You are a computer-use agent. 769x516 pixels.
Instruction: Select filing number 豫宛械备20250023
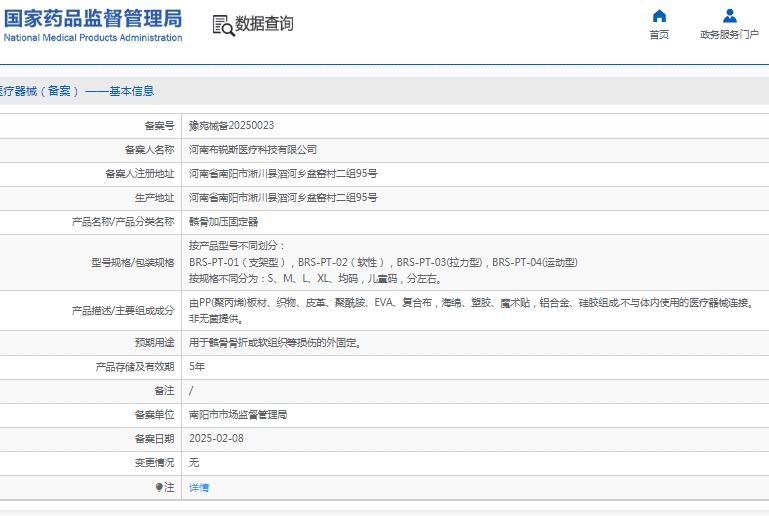(231, 126)
